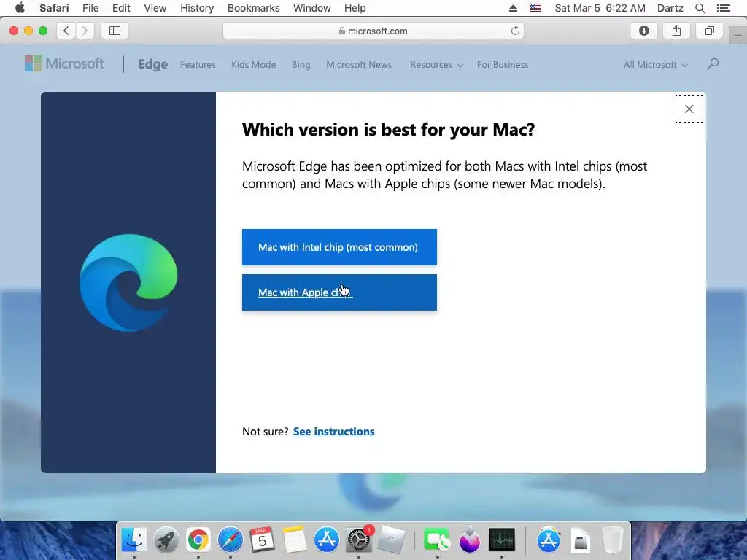Open System Preferences from the Dock

pos(358,540)
